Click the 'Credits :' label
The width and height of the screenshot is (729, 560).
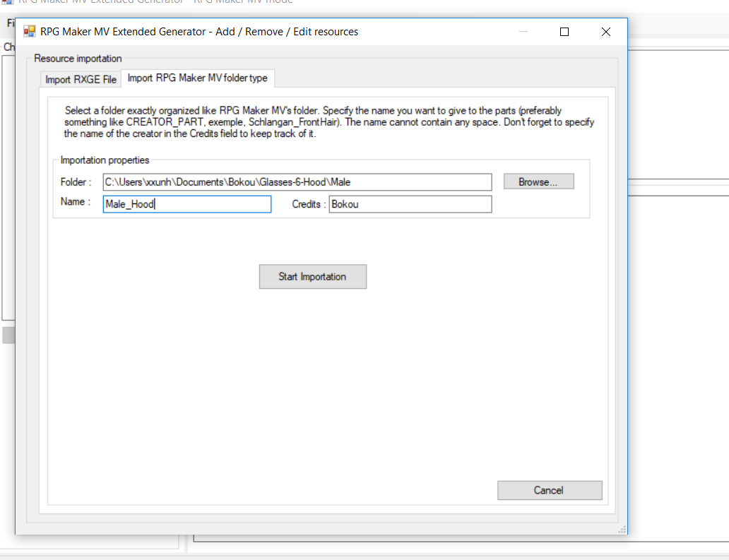[309, 205]
